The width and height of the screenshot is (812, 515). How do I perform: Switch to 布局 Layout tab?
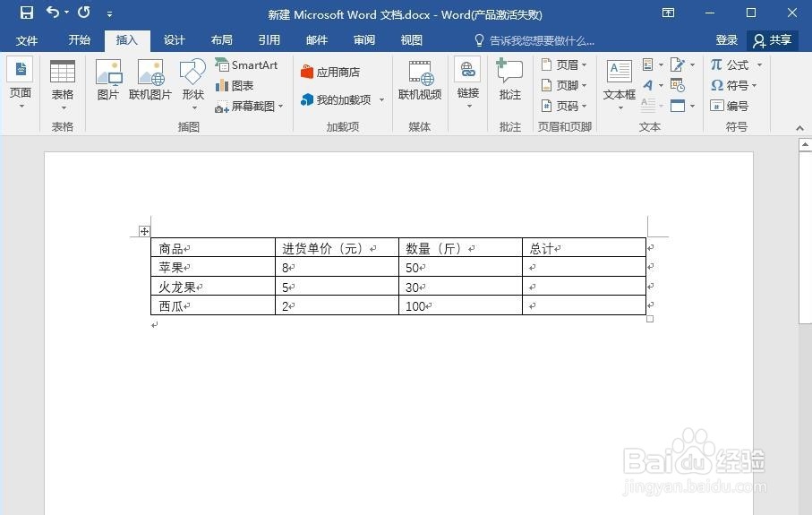click(222, 40)
